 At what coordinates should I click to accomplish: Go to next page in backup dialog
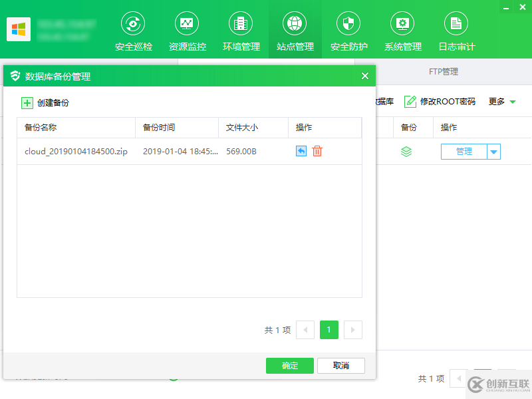point(353,330)
